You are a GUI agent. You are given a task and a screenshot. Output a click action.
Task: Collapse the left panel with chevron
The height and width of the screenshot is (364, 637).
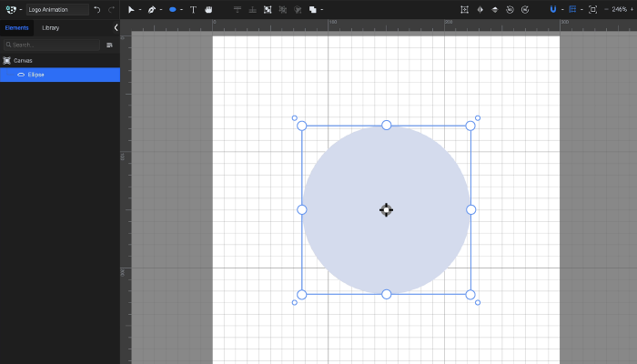(x=116, y=27)
